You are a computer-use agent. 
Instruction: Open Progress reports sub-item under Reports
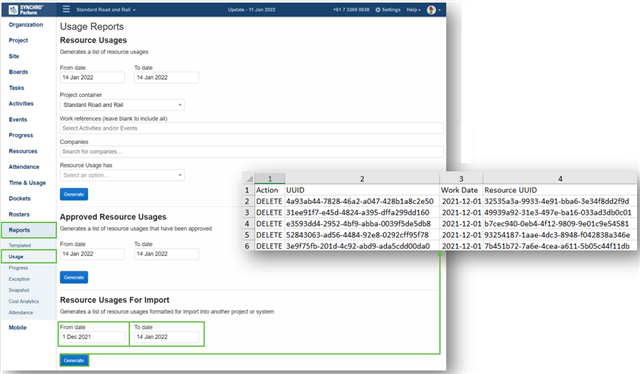click(x=18, y=268)
